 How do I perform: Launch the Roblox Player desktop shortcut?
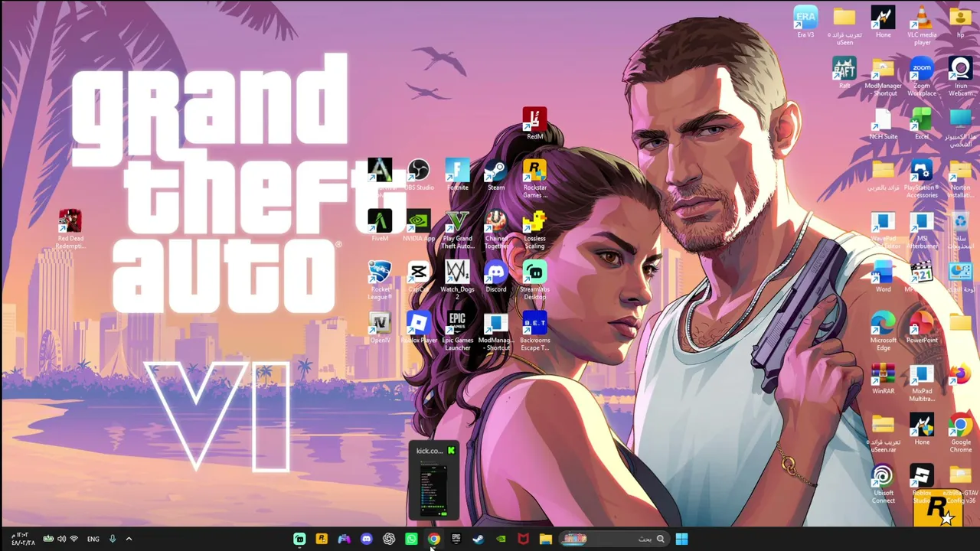click(x=419, y=328)
